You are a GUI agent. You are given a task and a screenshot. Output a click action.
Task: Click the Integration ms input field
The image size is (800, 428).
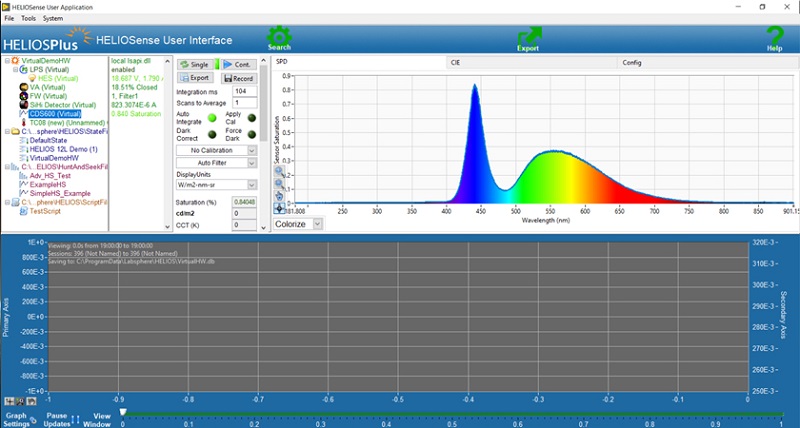(x=243, y=91)
